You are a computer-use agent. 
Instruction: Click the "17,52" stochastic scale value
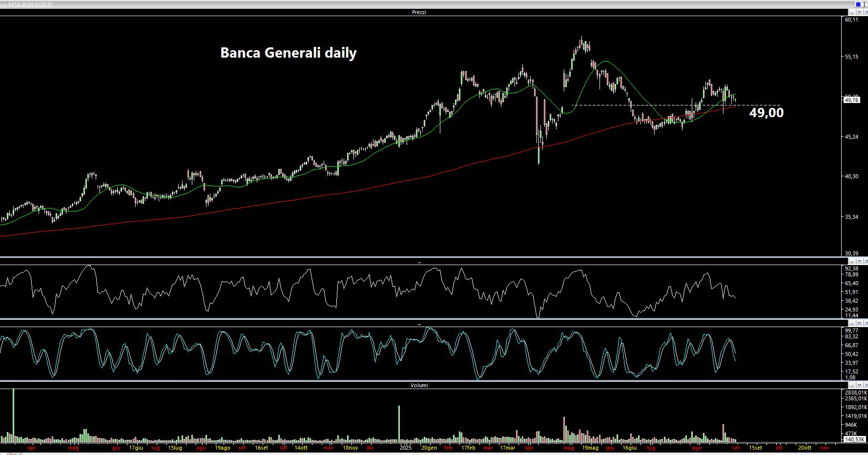(851, 372)
